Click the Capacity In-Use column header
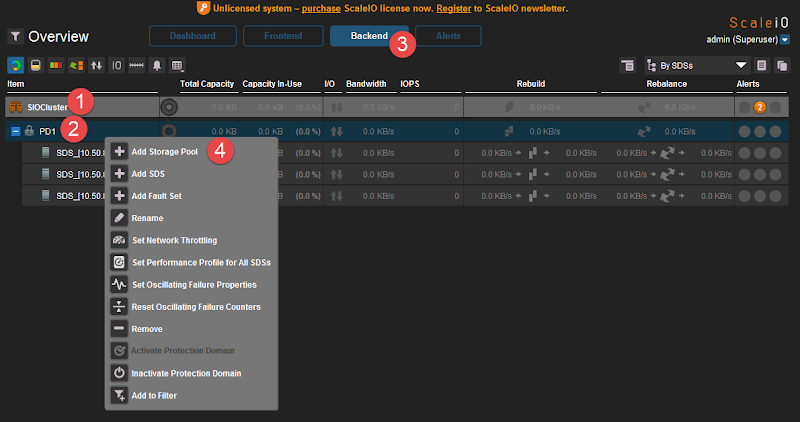The width and height of the screenshot is (800, 422). coord(272,84)
